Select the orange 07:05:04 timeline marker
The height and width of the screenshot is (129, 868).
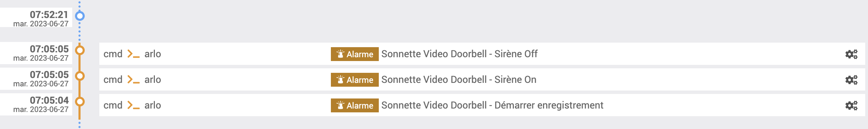pyautogui.click(x=80, y=102)
